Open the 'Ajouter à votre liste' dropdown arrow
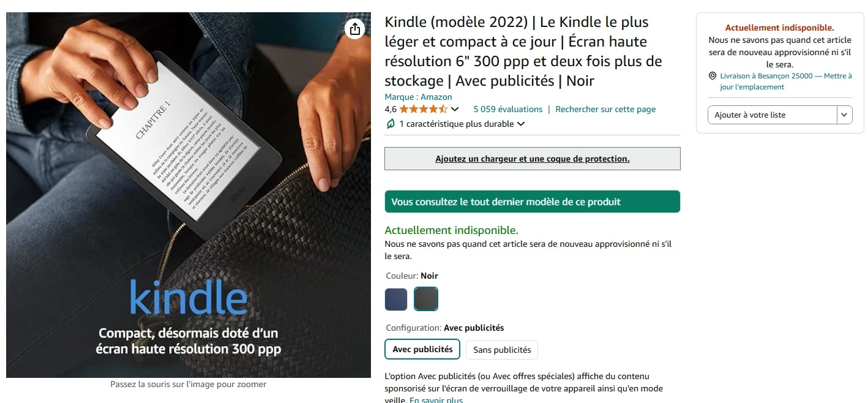 [845, 115]
